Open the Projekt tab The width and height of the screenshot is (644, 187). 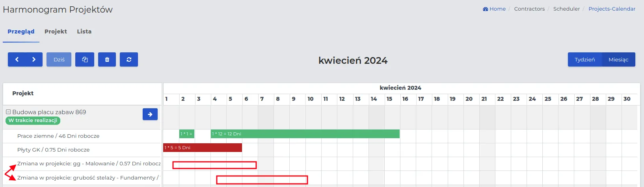56,31
